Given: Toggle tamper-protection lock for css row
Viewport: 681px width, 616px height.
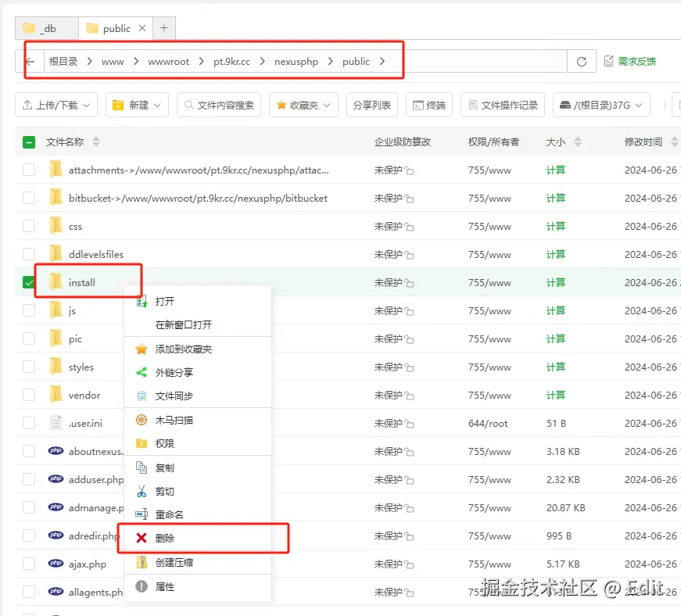Looking at the screenshot, I should pos(409,227).
